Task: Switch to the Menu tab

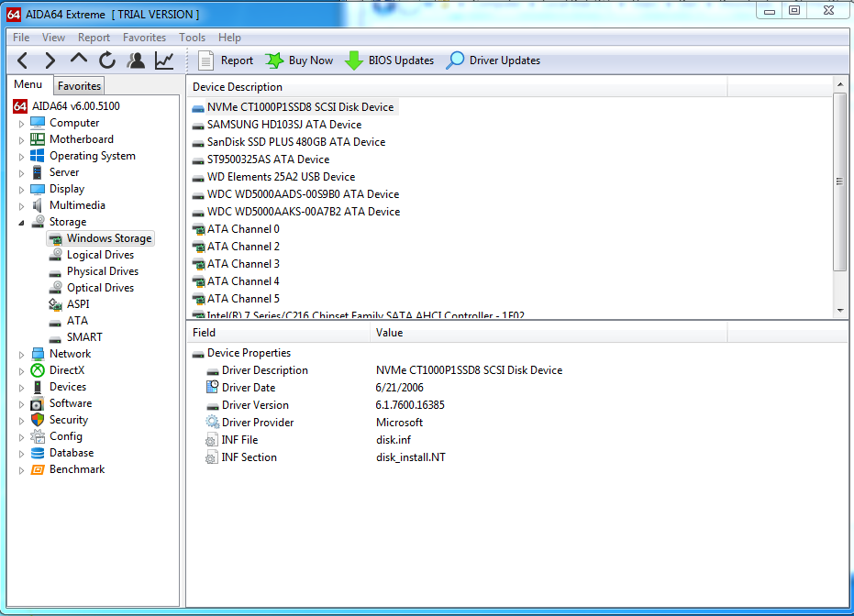Action: 28,84
